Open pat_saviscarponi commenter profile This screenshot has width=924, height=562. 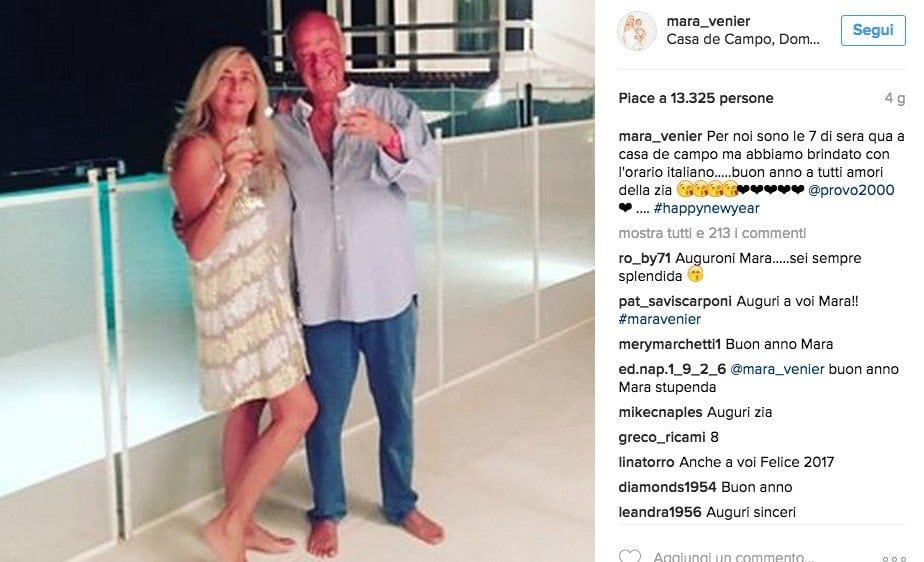coord(675,301)
